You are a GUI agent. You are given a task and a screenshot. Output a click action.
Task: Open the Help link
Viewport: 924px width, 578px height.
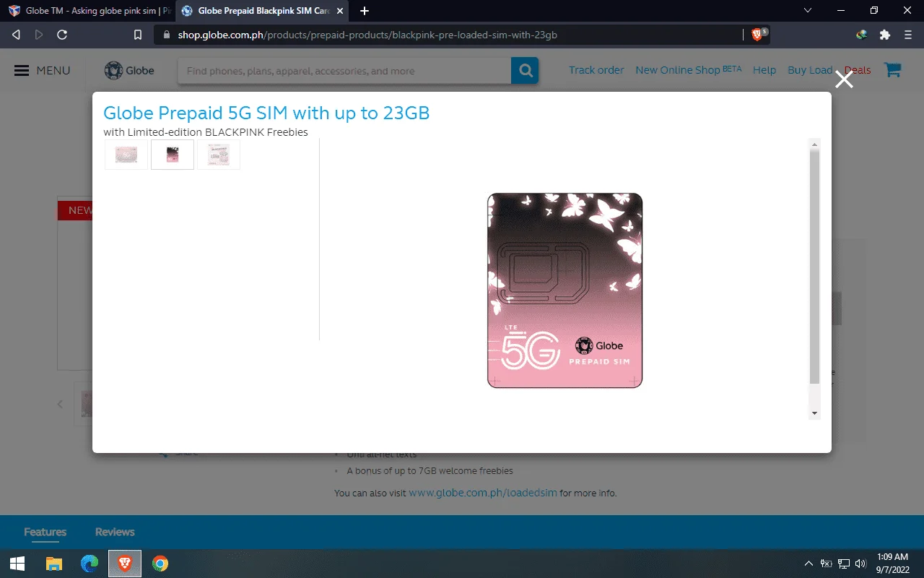(x=764, y=70)
